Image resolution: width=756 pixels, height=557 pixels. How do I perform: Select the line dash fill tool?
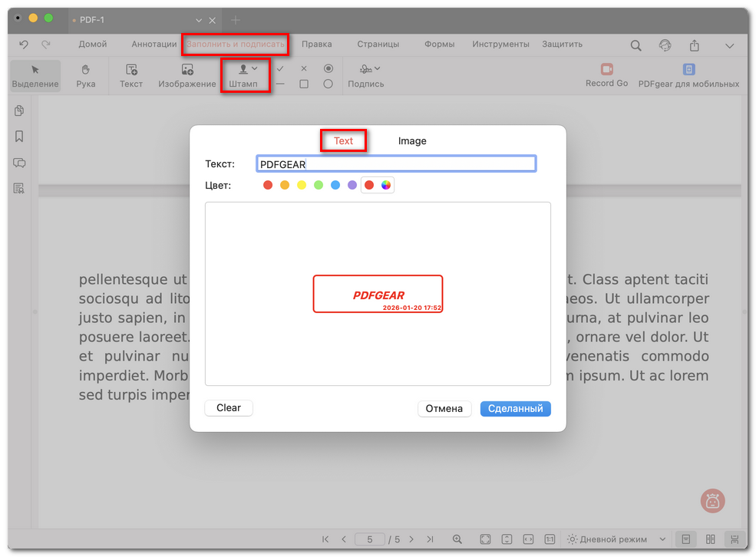tap(280, 84)
